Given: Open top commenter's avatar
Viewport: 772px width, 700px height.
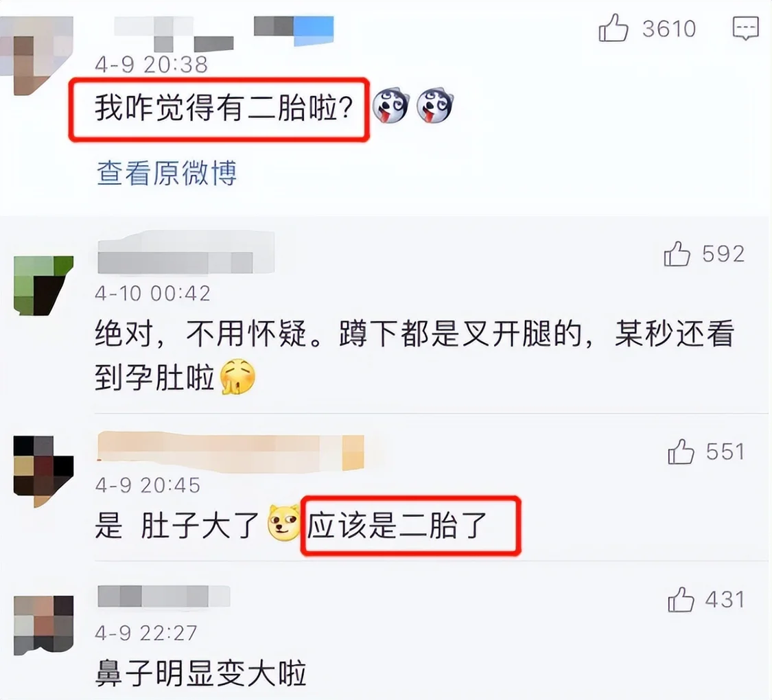Looking at the screenshot, I should pos(36,55).
